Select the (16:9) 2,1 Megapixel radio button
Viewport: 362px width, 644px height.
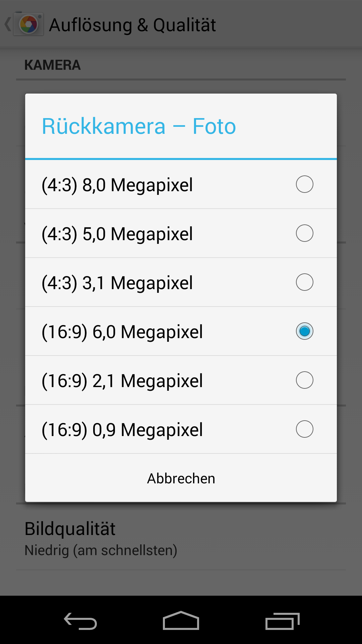[304, 380]
